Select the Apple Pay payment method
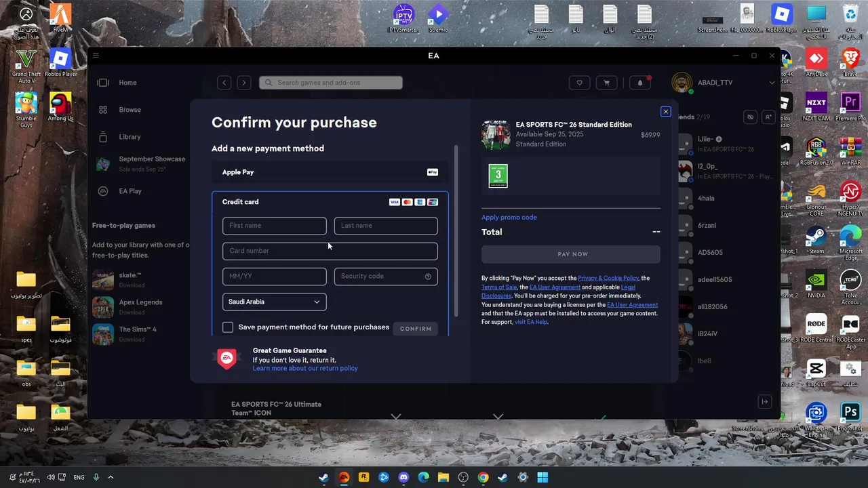The height and width of the screenshot is (488, 868). [330, 172]
